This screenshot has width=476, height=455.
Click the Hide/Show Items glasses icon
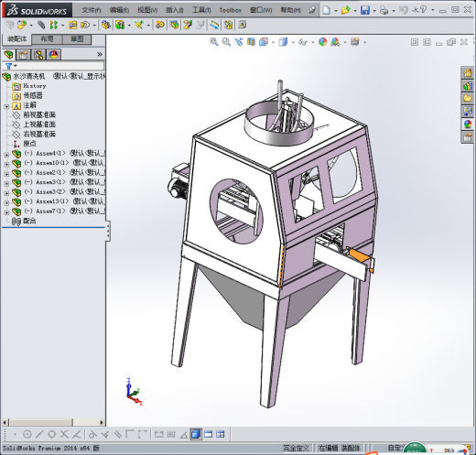click(303, 42)
